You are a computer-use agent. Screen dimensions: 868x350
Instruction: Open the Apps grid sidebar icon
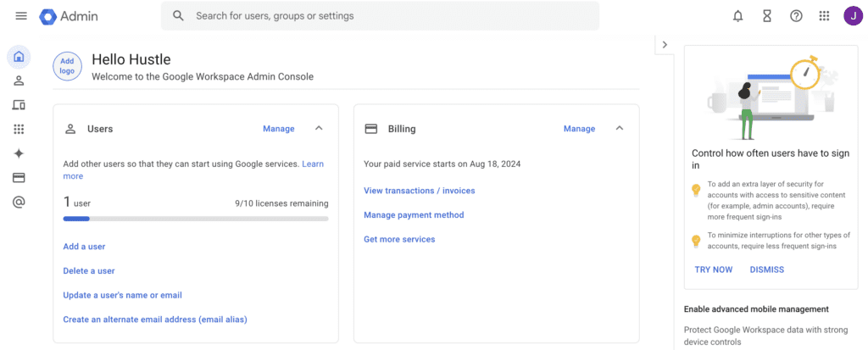point(19,130)
